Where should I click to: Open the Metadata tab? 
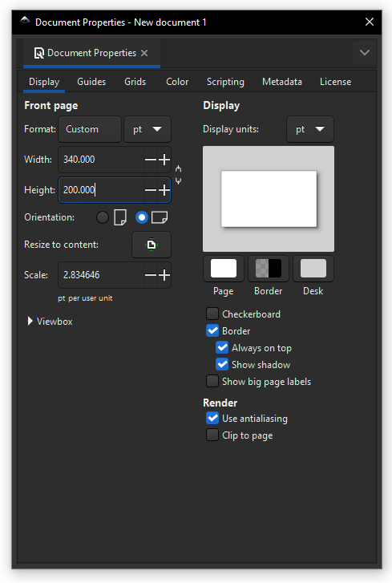pyautogui.click(x=282, y=82)
